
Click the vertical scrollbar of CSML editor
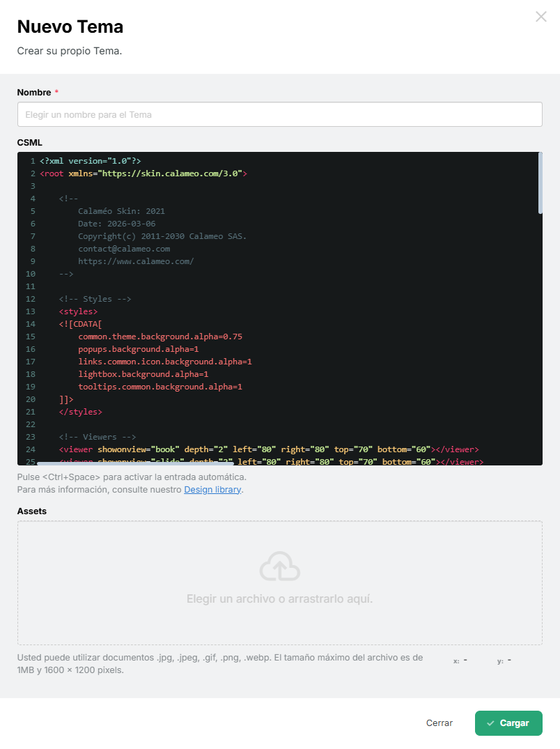[540, 183]
